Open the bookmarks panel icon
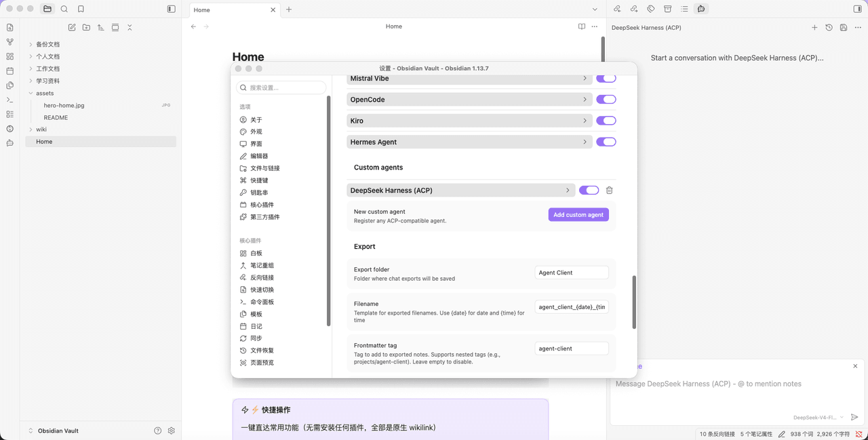868x440 pixels. coord(81,9)
